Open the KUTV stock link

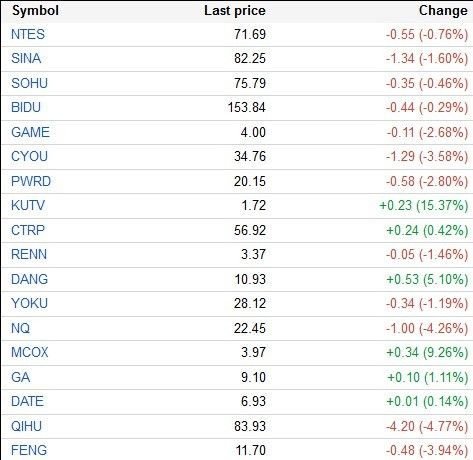(x=28, y=205)
